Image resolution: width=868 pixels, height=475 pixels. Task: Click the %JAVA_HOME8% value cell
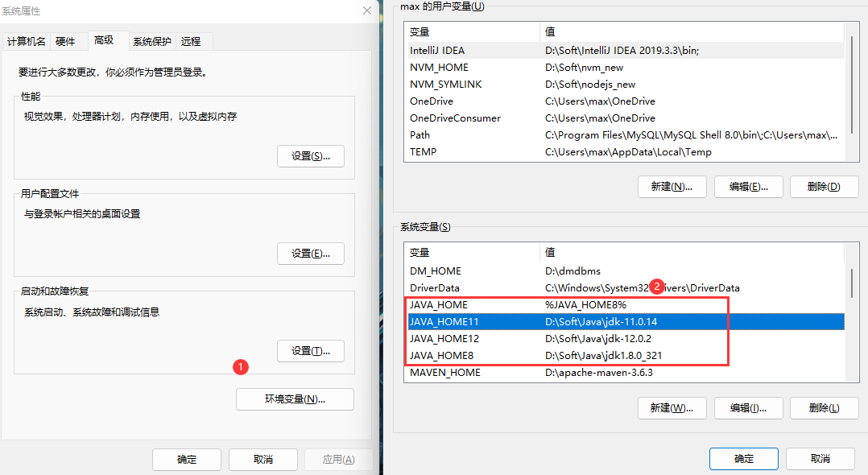[x=585, y=305]
